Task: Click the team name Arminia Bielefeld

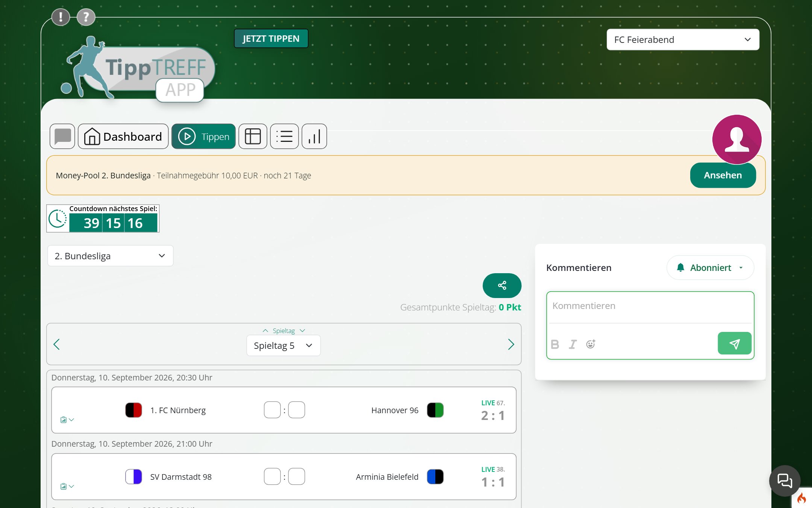Action: (x=387, y=477)
